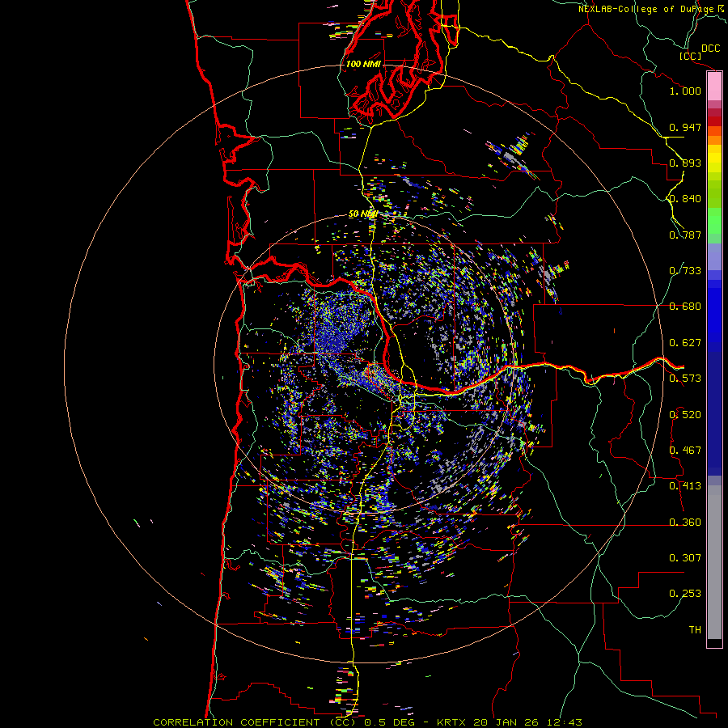
Task: Click the DCC product label
Action: tap(711, 48)
